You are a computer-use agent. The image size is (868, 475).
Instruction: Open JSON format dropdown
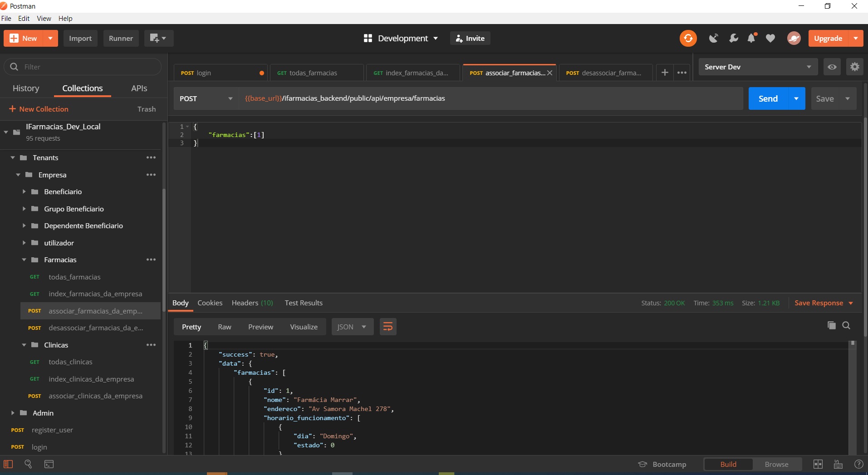(352, 327)
